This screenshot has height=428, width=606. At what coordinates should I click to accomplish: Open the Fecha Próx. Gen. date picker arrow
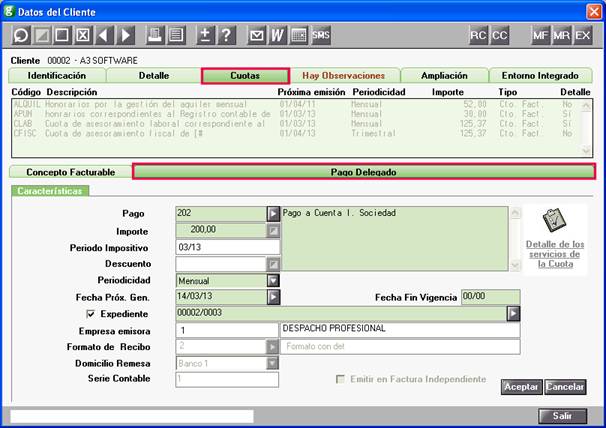[x=273, y=297]
